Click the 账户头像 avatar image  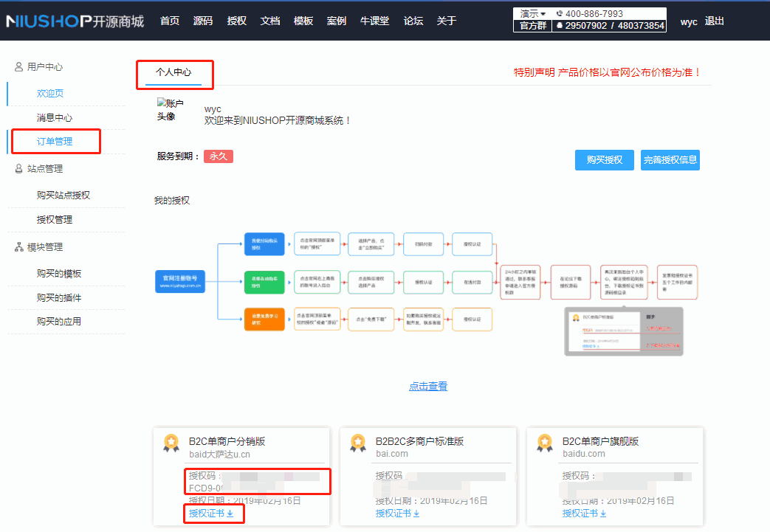click(170, 109)
